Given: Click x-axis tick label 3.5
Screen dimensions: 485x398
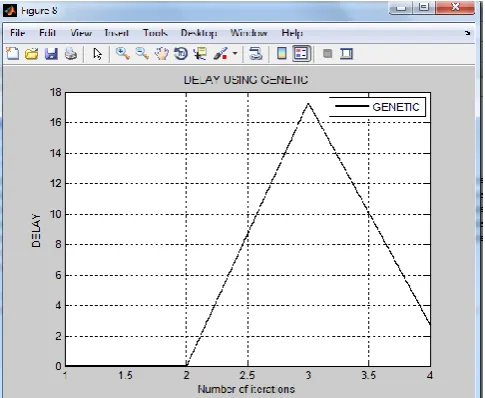Looking at the screenshot, I should click(368, 375).
